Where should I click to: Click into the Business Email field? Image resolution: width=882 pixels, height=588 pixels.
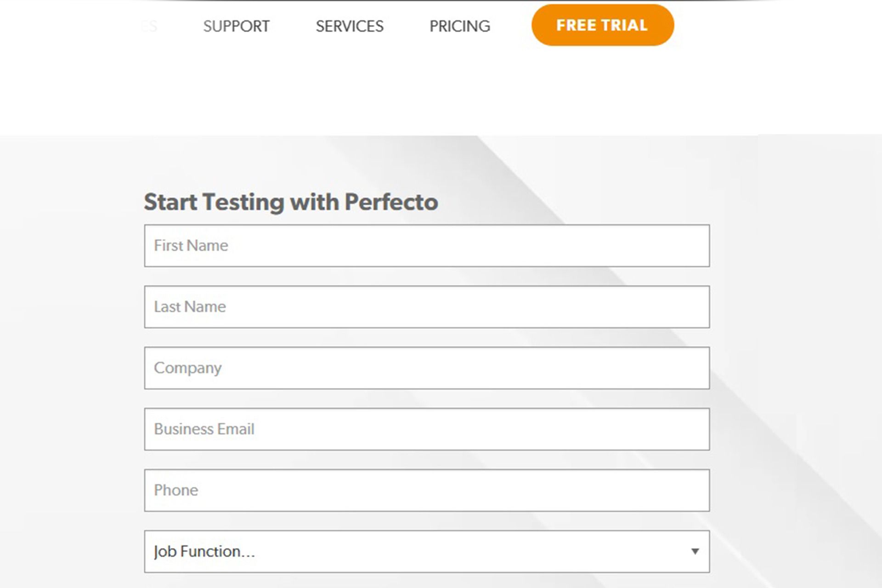pos(427,429)
